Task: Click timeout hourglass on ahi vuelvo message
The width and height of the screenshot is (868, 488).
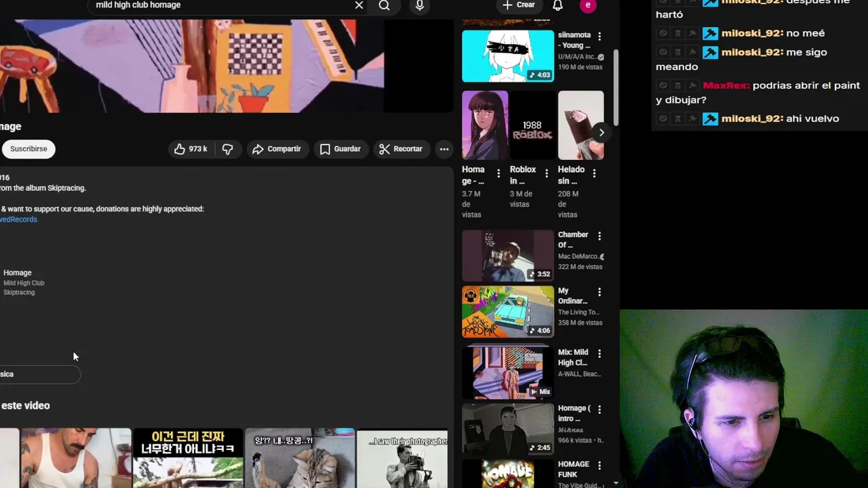Action: pyautogui.click(x=677, y=119)
